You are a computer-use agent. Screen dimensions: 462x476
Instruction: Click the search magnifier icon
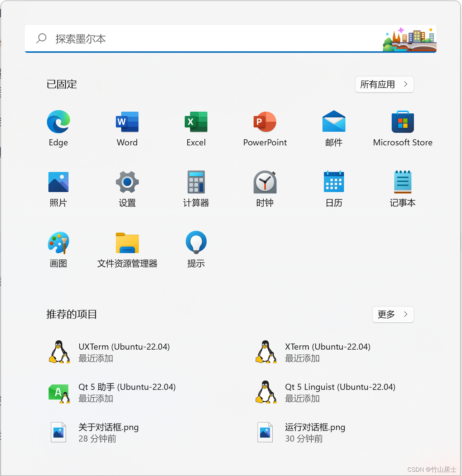[x=41, y=38]
